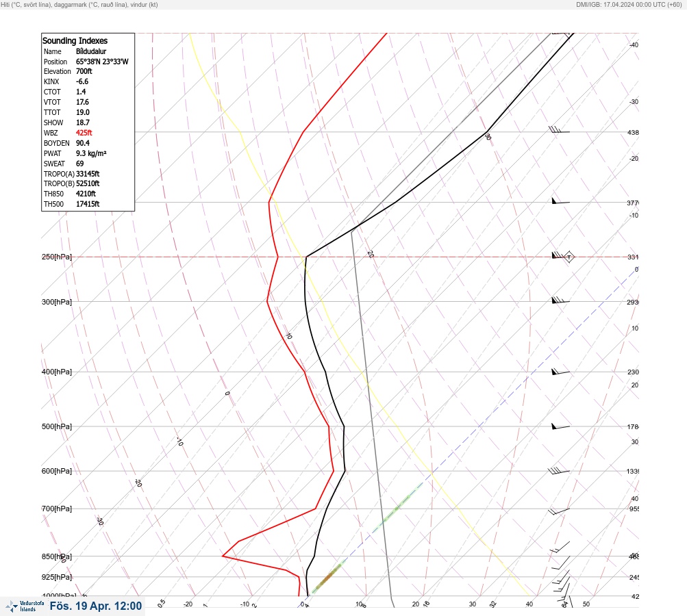687x616 pixels.
Task: Click the wind barb at 700 hPa level
Action: click(x=559, y=511)
